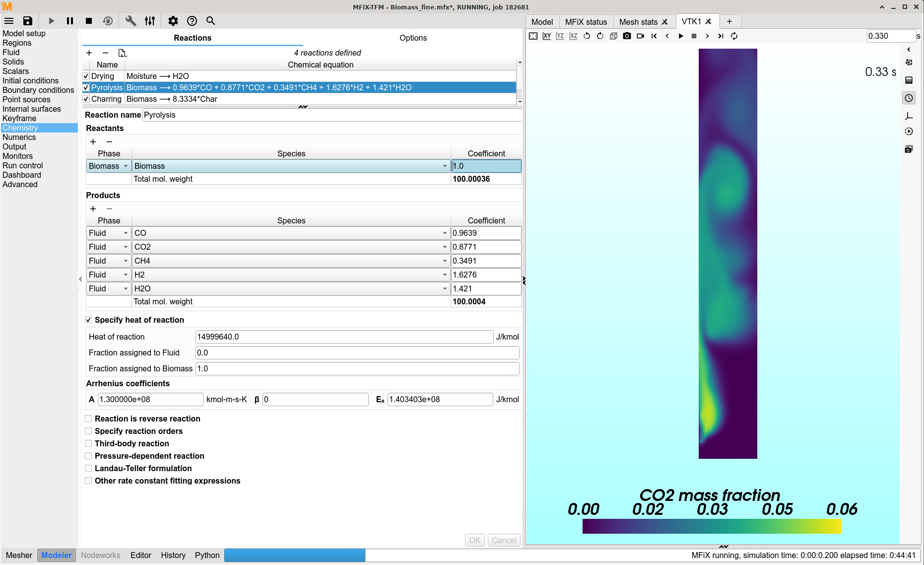Click the Heat of reaction input field
Image resolution: width=924 pixels, height=565 pixels.
pyautogui.click(x=344, y=337)
